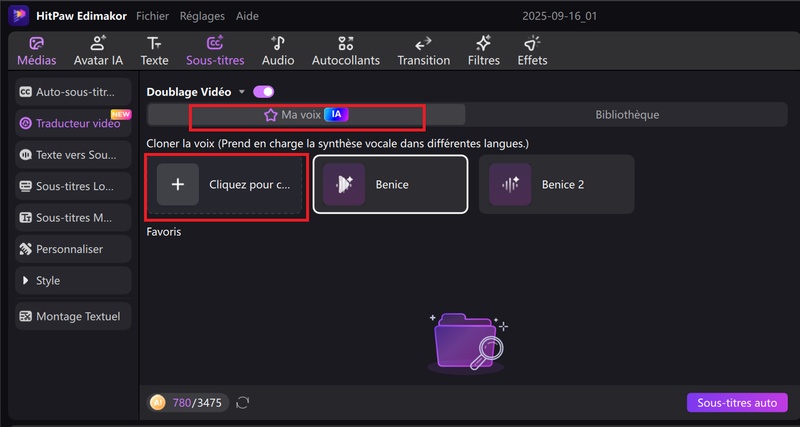Select the Benice 2 voice card

point(556,184)
